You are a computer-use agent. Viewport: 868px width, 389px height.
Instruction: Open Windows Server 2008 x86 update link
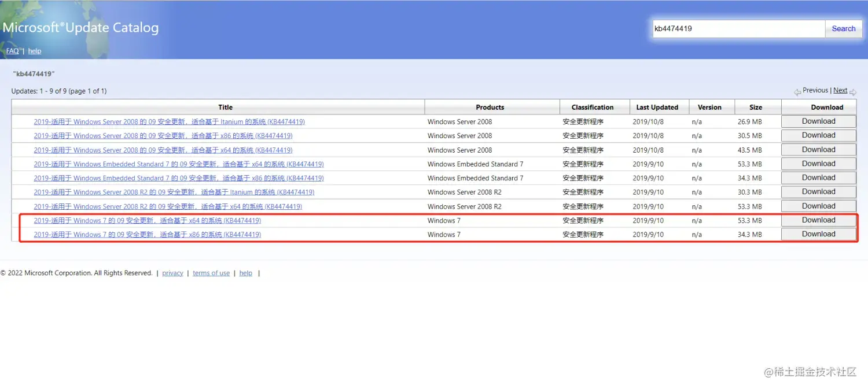coord(163,136)
